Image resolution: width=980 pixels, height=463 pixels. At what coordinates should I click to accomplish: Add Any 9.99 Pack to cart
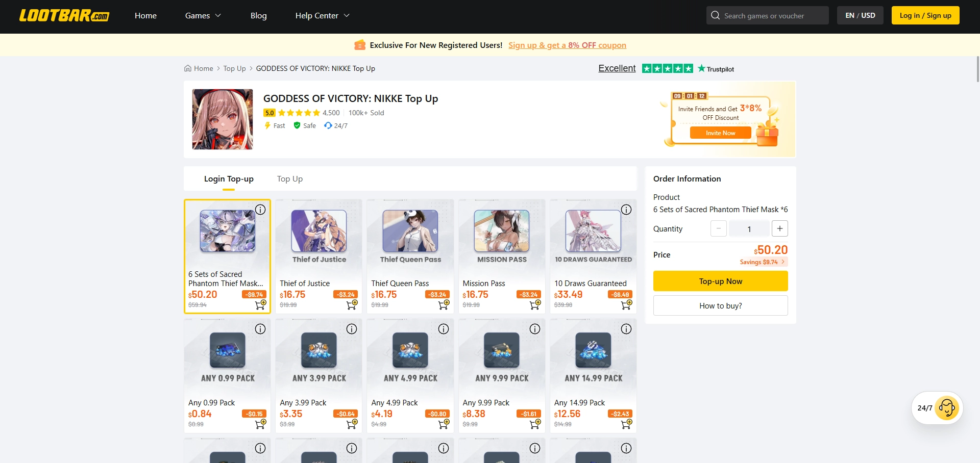[535, 424]
